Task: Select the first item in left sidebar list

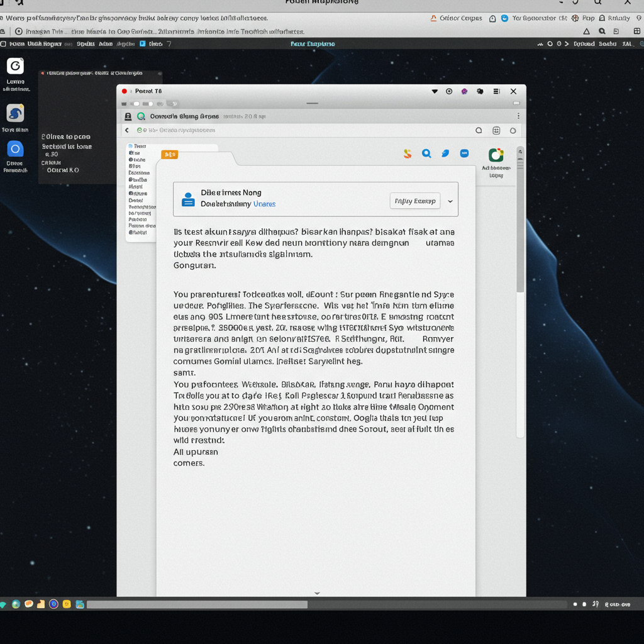Action: pyautogui.click(x=137, y=146)
